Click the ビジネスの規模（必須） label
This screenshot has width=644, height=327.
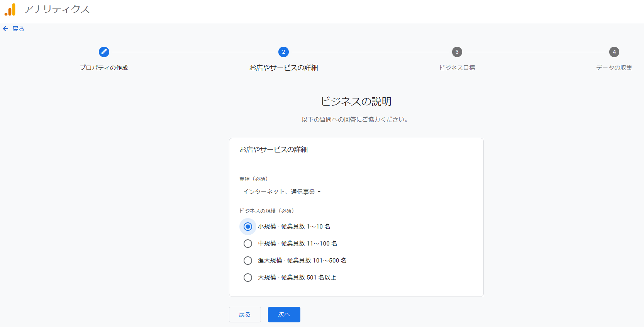pyautogui.click(x=266, y=211)
